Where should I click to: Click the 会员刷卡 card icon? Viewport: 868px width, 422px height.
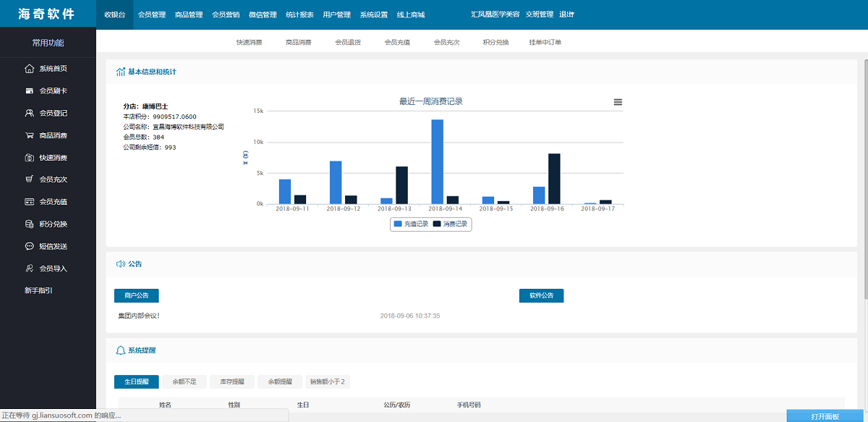point(30,91)
